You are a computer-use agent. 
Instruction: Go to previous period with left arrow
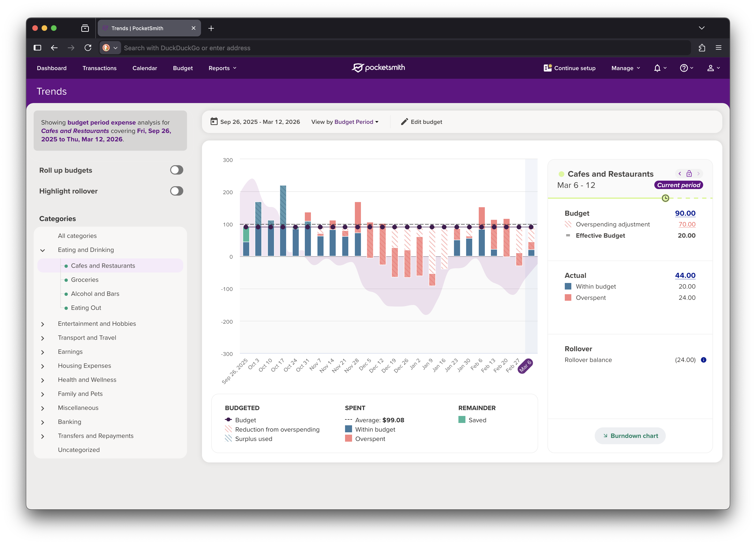pos(680,174)
